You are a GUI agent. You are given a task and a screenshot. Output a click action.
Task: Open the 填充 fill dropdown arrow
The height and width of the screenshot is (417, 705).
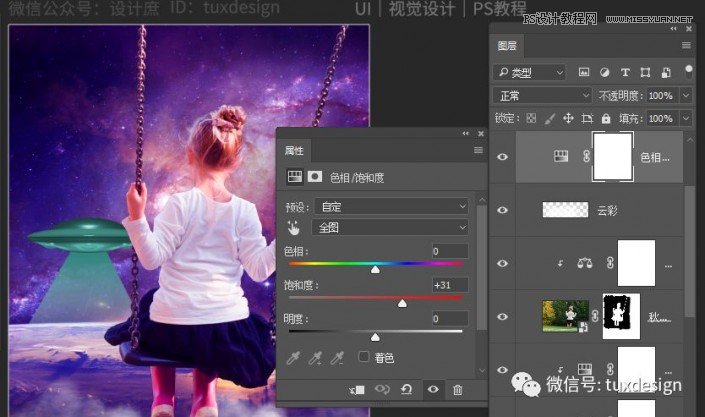[x=686, y=118]
